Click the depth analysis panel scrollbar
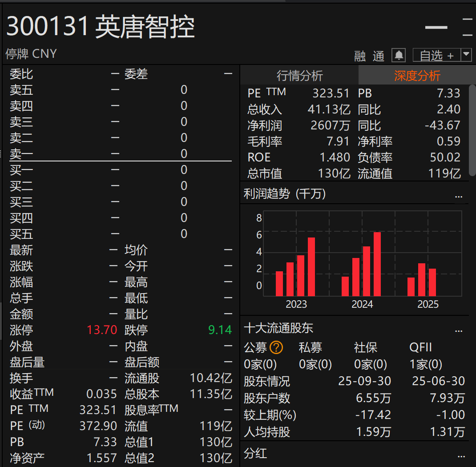Viewport: 476px width, 467px height. point(472,129)
